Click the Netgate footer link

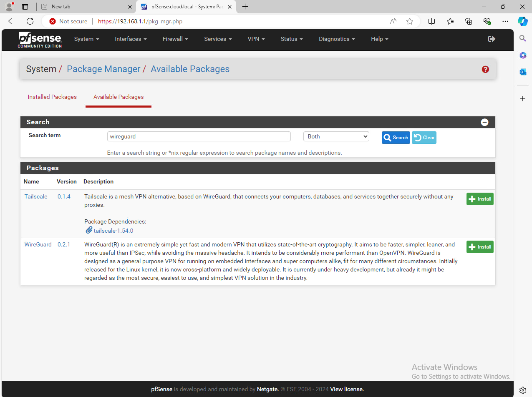(x=267, y=389)
